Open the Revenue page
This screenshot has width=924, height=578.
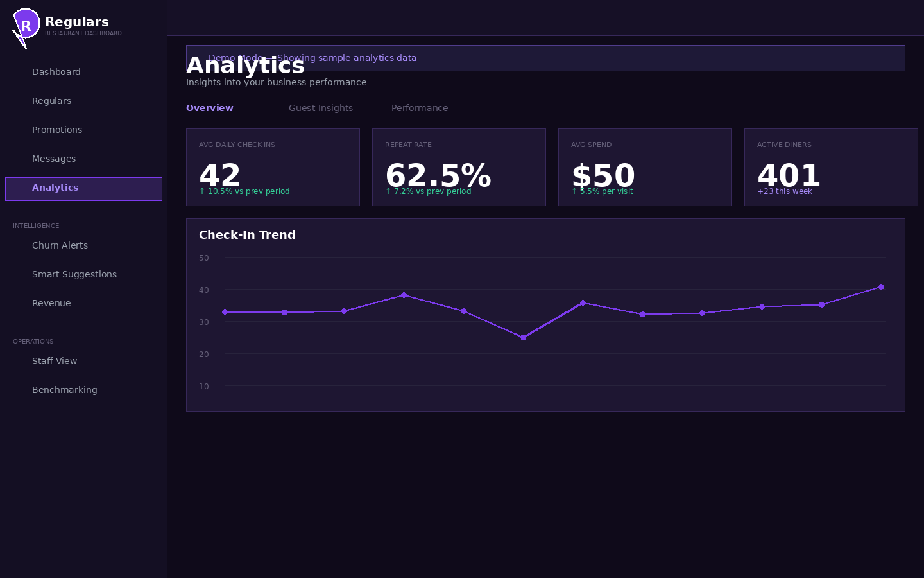(51, 303)
